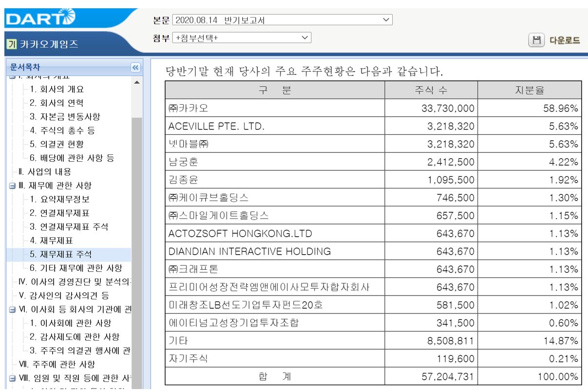Open the 첨부 attachment dropdown
This screenshot has height=391, width=588.
point(242,37)
